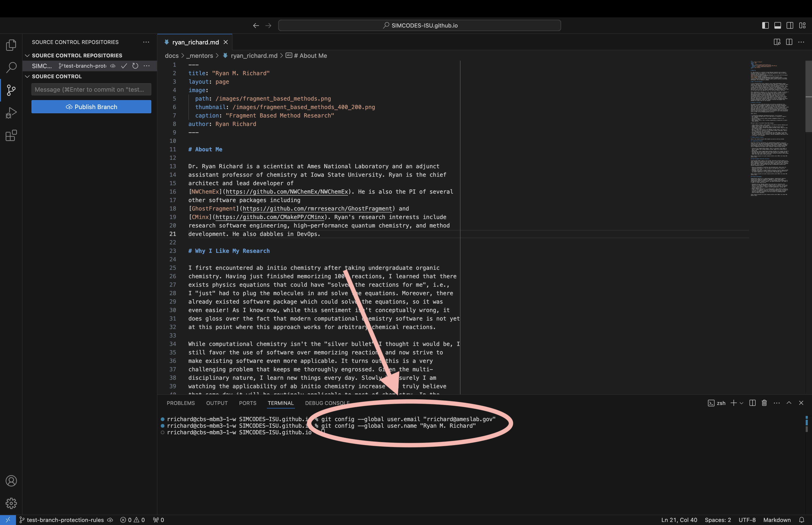This screenshot has width=812, height=525.
Task: Select the ryan_richard.md editor tab
Action: [x=195, y=42]
